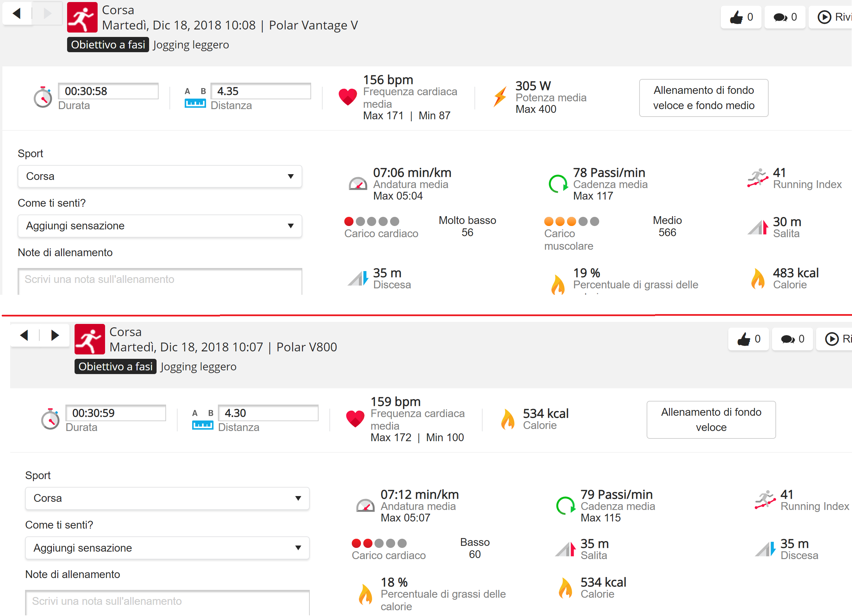
Task: Click the Allenamento di fondo veloce button
Action: tap(711, 420)
